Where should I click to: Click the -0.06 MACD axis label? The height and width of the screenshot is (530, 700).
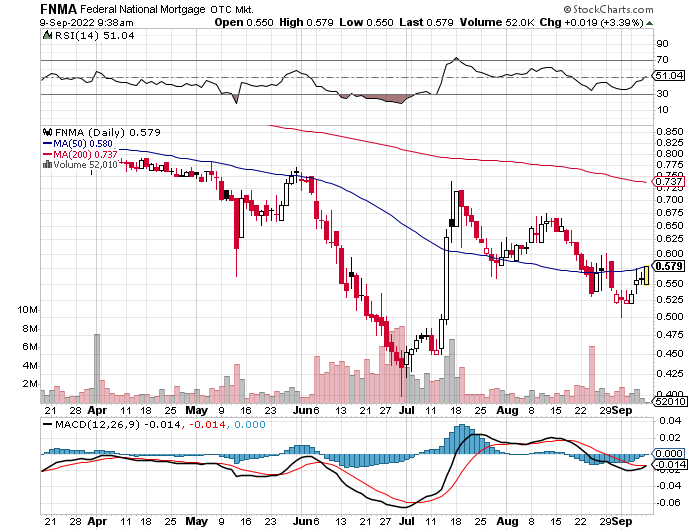667,503
